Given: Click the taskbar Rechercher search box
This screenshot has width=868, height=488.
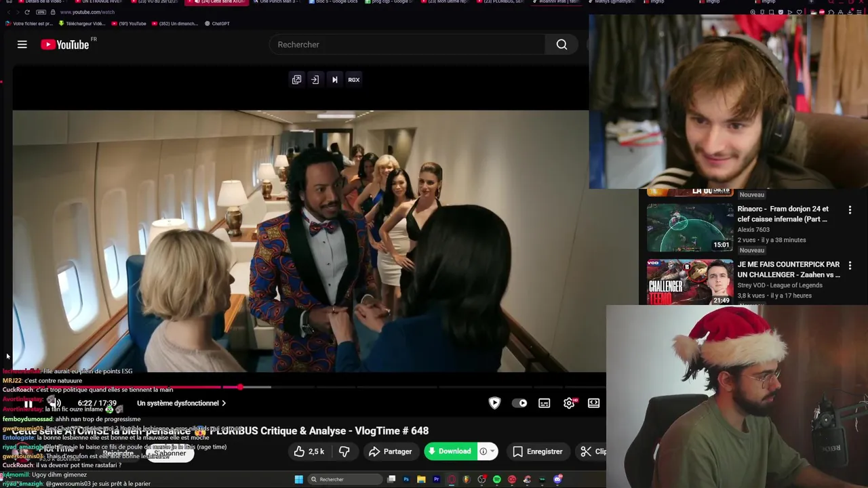Looking at the screenshot, I should click(x=344, y=479).
